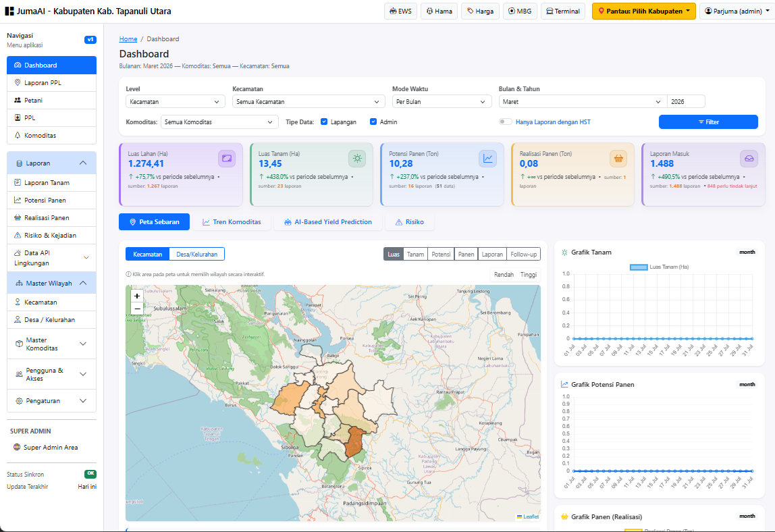Zoom out on the map
Image resolution: width=775 pixels, height=532 pixels.
(x=137, y=309)
